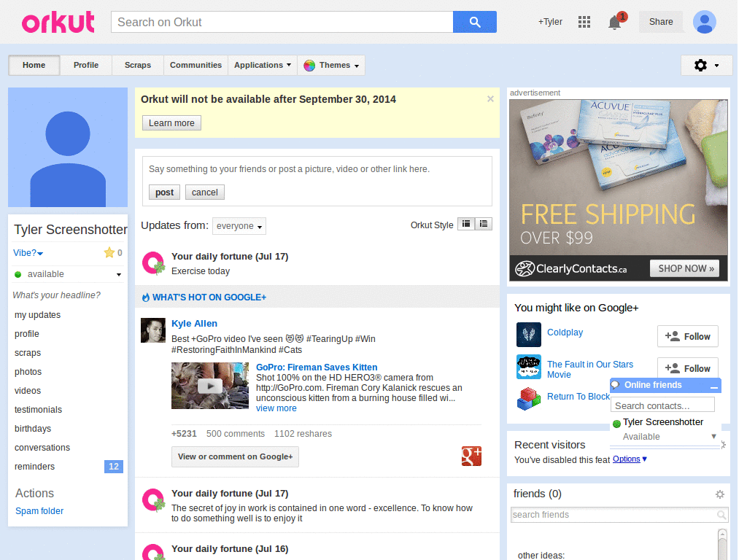Screen dimensions: 747x560
Task: Play the GoPro kitten video thumbnail
Action: [210, 386]
